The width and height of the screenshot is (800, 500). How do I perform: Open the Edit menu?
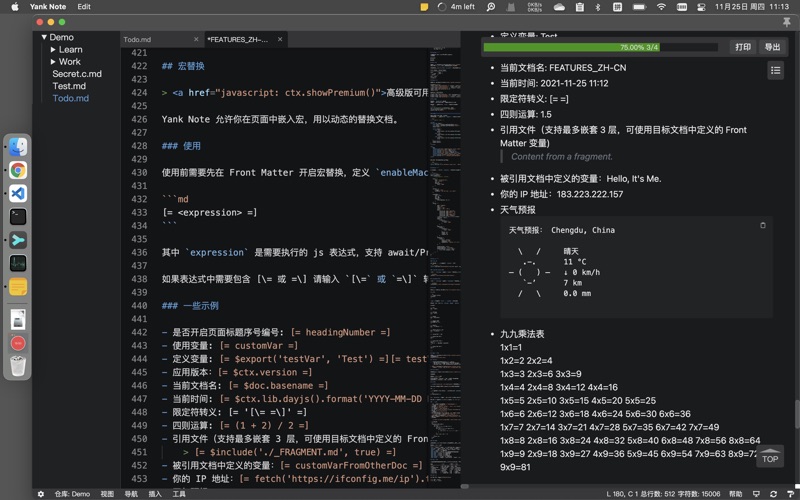coord(84,7)
